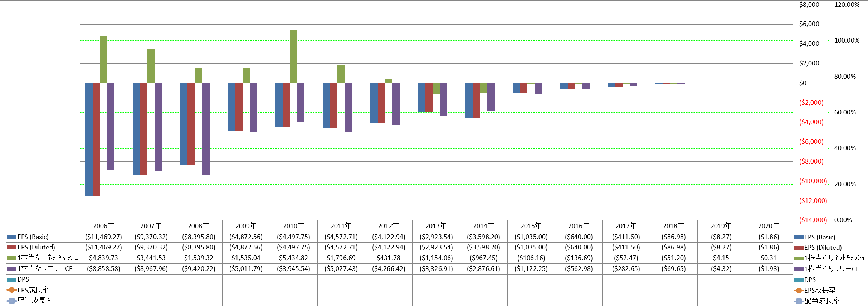Screen dimensions: 868x307
Task: Click the 配当成長率 marker in left legend
Action: (x=11, y=301)
